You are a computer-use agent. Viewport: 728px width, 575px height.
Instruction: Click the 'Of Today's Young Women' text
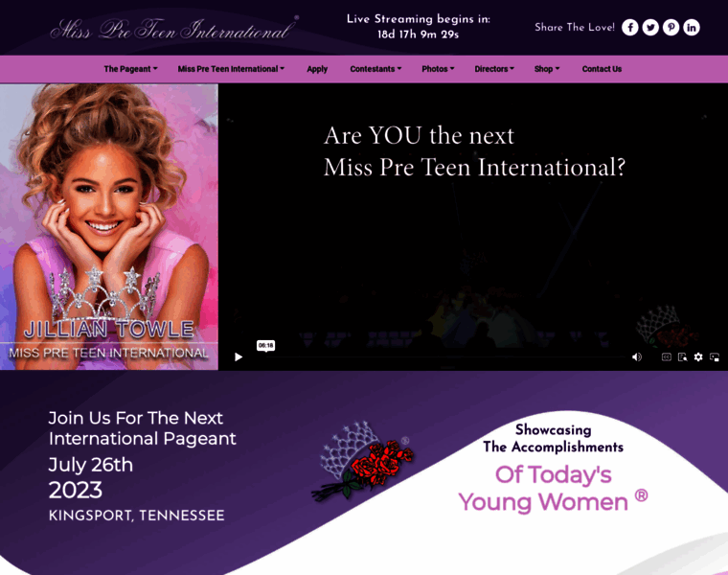coord(553,489)
